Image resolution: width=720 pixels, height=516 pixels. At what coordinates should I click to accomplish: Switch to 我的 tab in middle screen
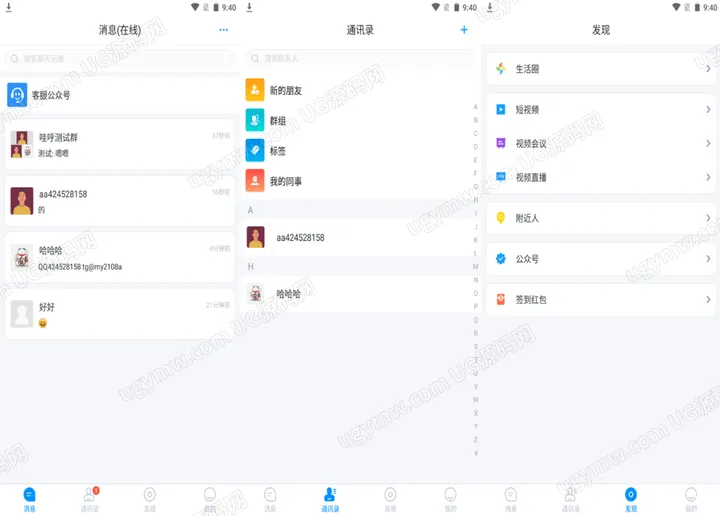tap(450, 499)
